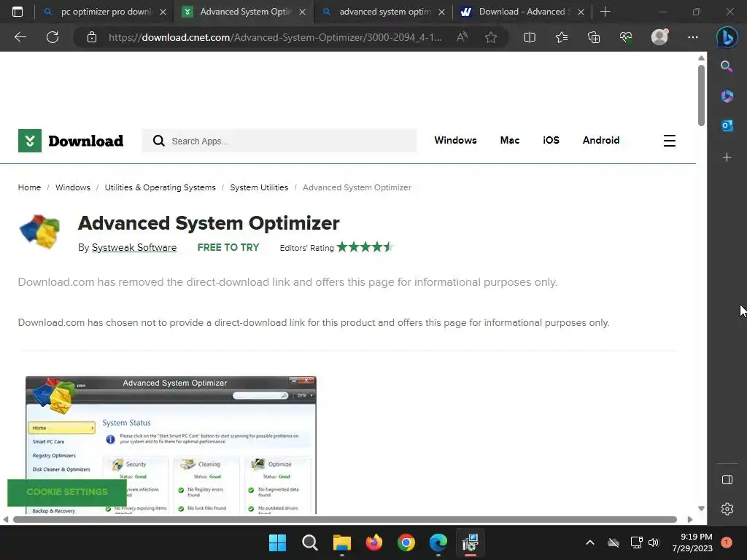Viewport: 747px width, 560px height.
Task: Go back to the previous page
Action: coord(20,37)
